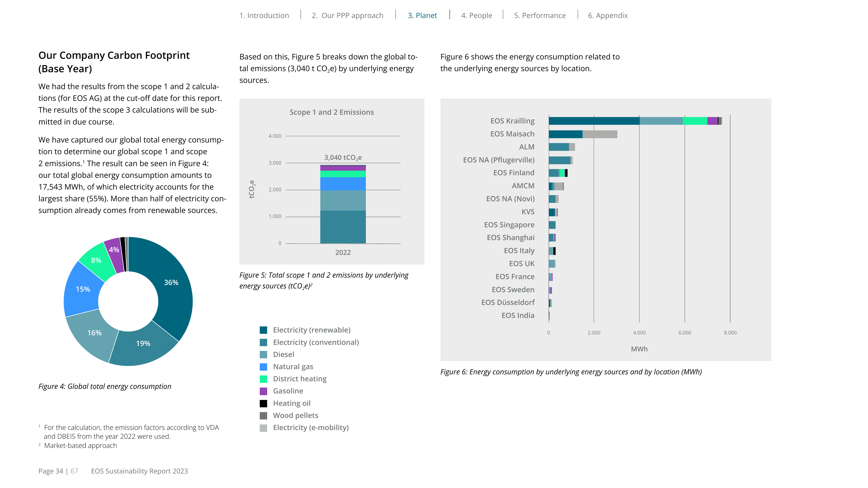Screen dimensions: 868x488
Task: Open the 1. Introduction section tab
Action: [264, 15]
